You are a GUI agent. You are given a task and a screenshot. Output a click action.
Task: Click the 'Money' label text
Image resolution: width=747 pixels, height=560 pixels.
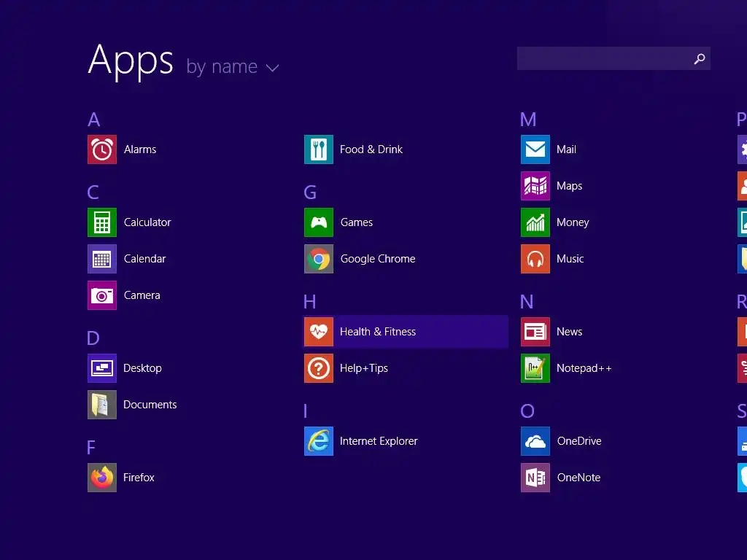click(x=573, y=222)
